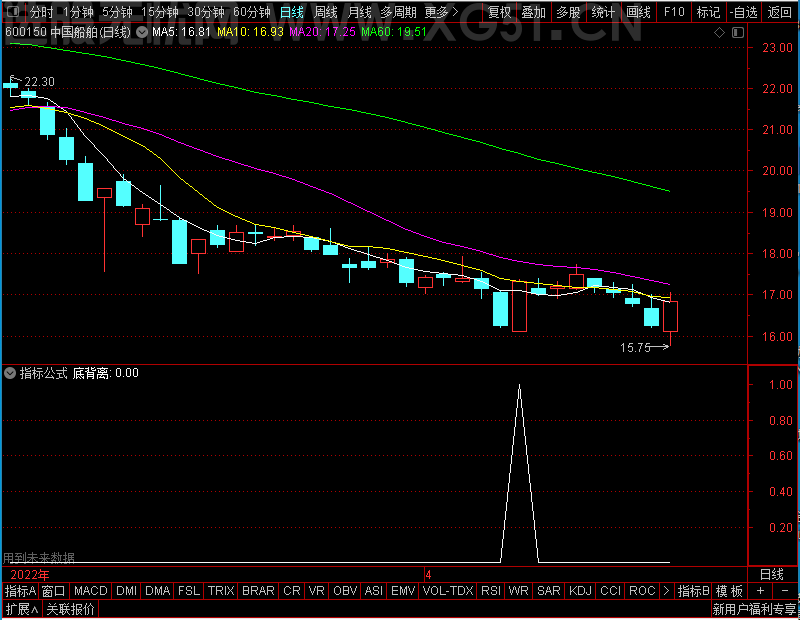The image size is (800, 620).
Task: Click the 日线 period label at bottom right
Action: 771,574
